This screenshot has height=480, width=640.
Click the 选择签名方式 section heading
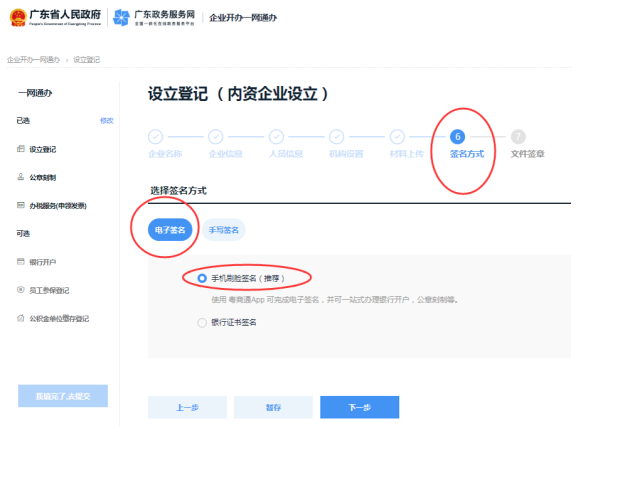point(178,191)
